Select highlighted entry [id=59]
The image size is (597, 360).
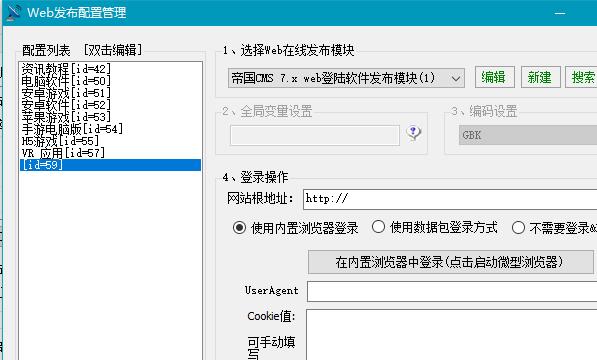tap(110, 165)
